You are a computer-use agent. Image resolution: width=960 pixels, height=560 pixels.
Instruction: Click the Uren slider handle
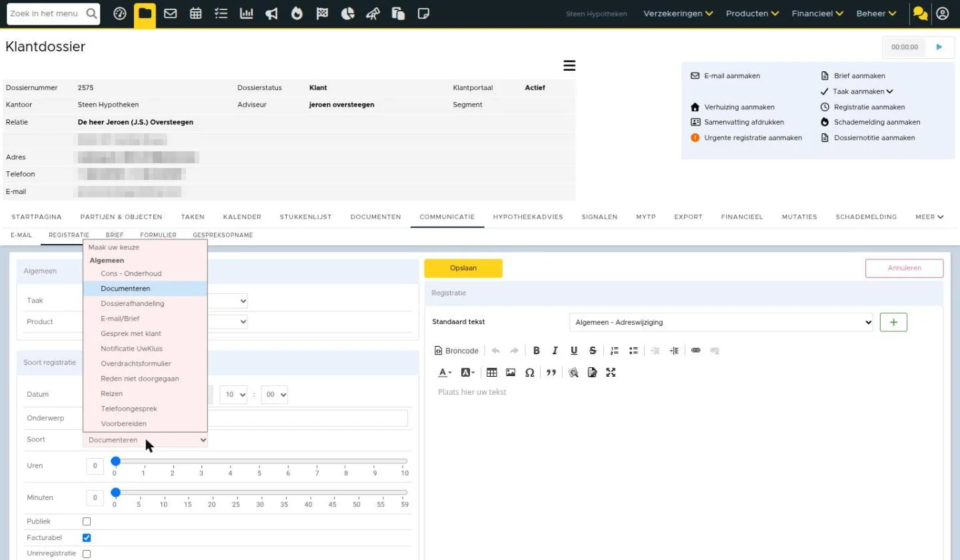click(115, 461)
